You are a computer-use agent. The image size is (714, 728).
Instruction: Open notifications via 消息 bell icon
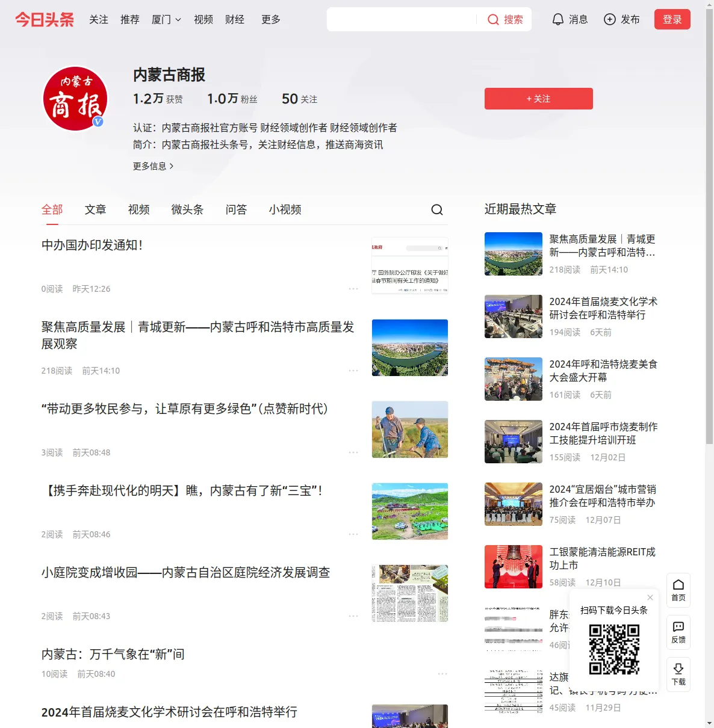pyautogui.click(x=558, y=19)
